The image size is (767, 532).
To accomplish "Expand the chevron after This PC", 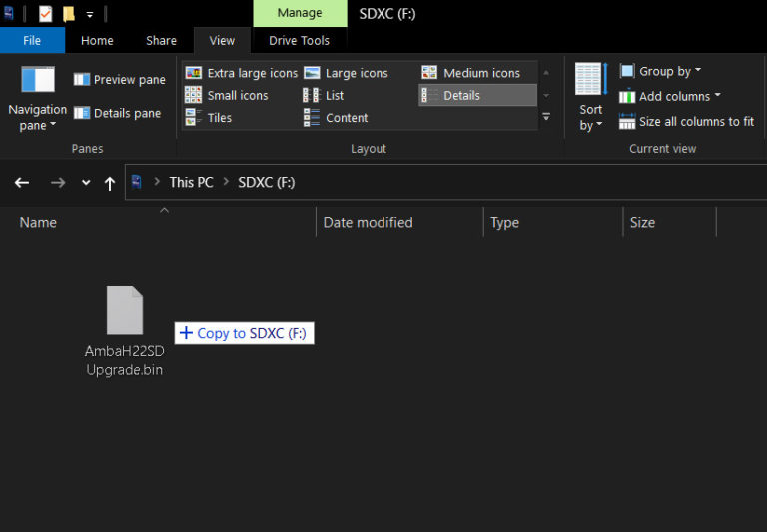I will [226, 182].
